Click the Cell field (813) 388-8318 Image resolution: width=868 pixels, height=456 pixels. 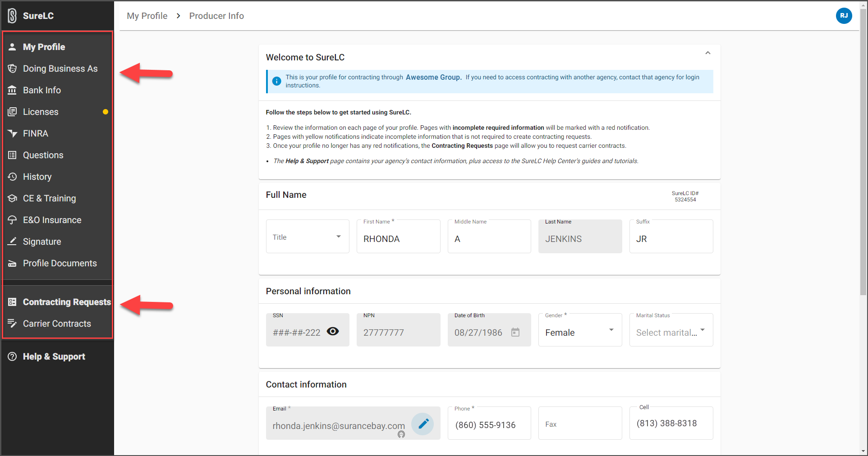coord(671,423)
